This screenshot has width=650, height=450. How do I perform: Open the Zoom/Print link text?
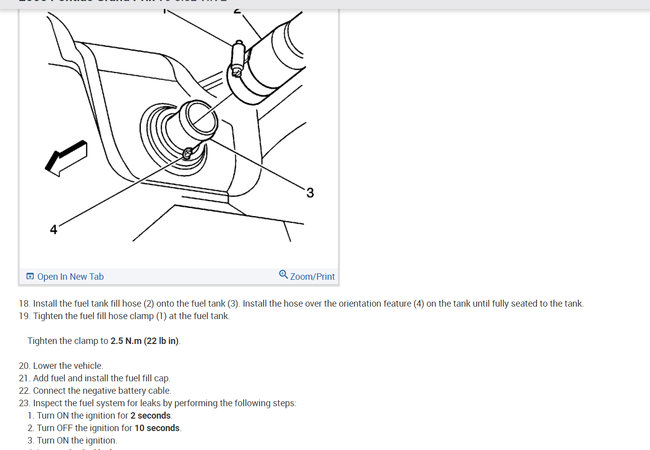[x=312, y=276]
